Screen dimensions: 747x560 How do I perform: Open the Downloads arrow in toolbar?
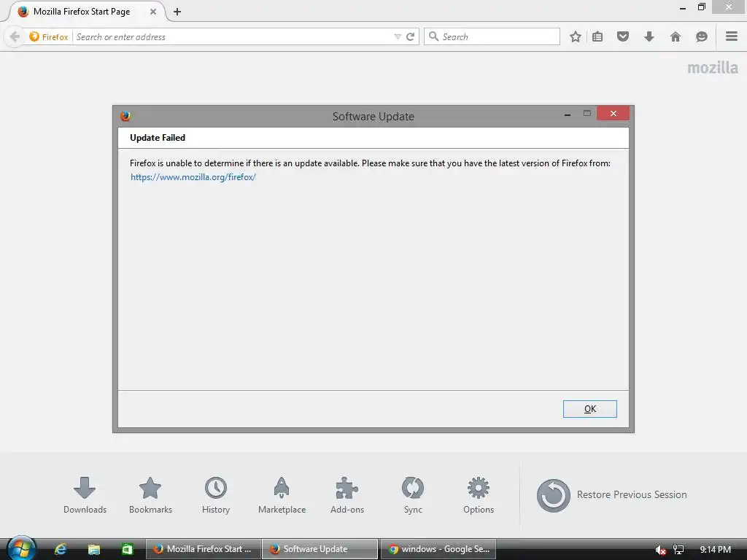[649, 36]
